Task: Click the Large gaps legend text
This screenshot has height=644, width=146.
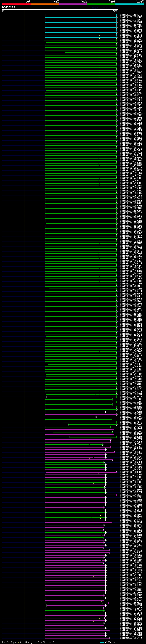Action: (10, 642)
